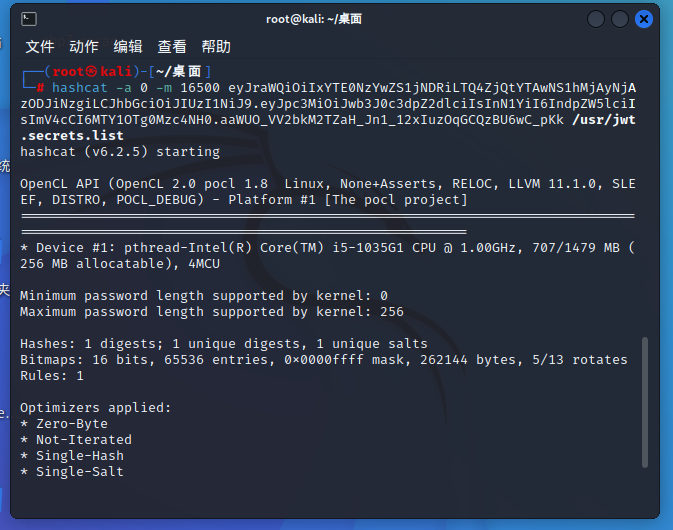Click the 'Minimum password length supported by kernel: 0' line

[204, 296]
